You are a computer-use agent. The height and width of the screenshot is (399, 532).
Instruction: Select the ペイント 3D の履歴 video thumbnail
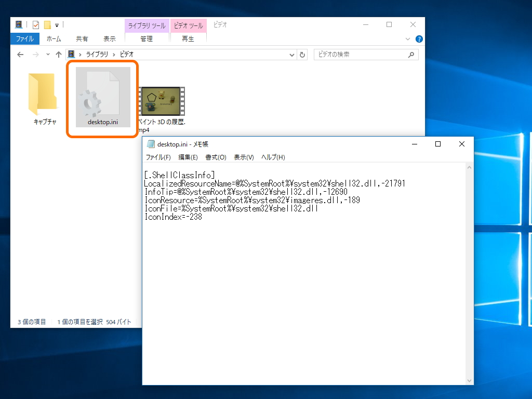pos(162,101)
